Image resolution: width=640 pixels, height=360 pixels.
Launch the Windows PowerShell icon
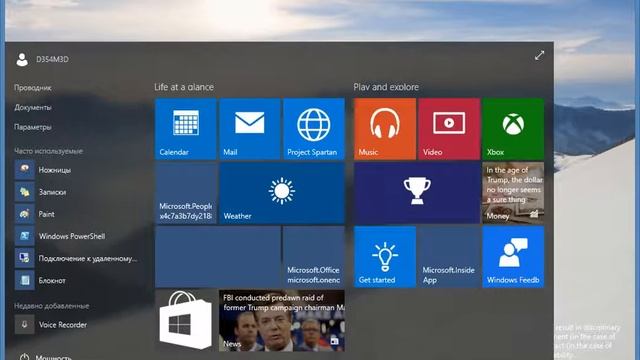point(24,236)
